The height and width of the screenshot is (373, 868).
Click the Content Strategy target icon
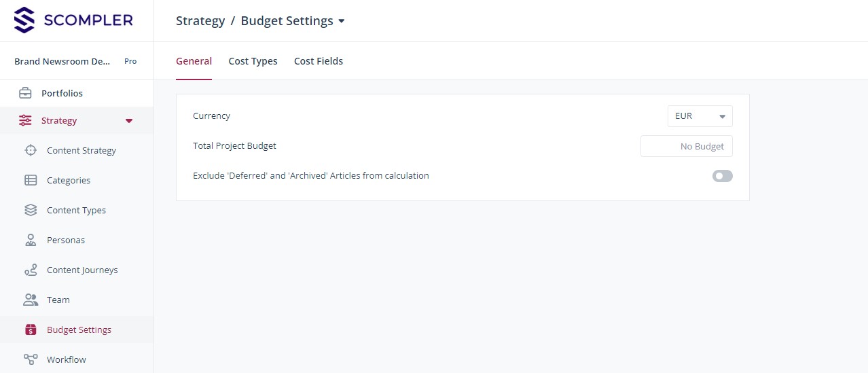click(31, 150)
